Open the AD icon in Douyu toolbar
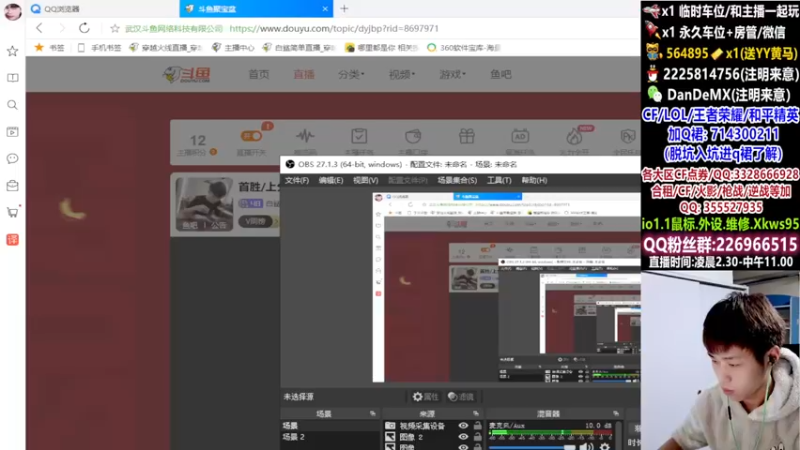Viewport: 800px width, 450px height. coord(520,136)
